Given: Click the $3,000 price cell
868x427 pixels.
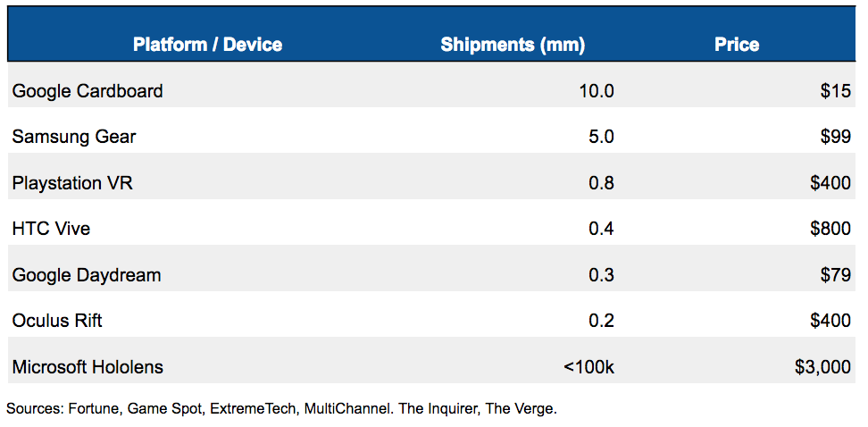Looking at the screenshot, I should coord(822,366).
